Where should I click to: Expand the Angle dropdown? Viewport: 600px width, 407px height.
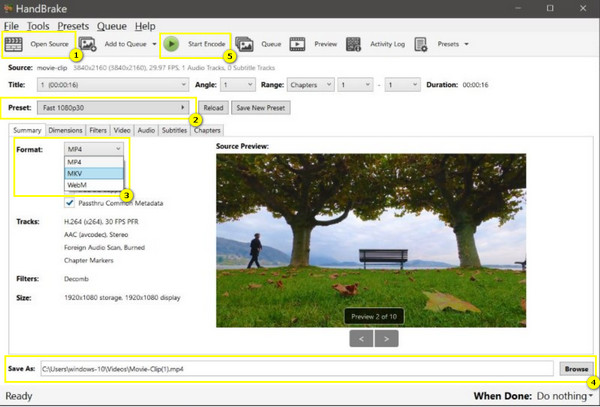(x=238, y=85)
